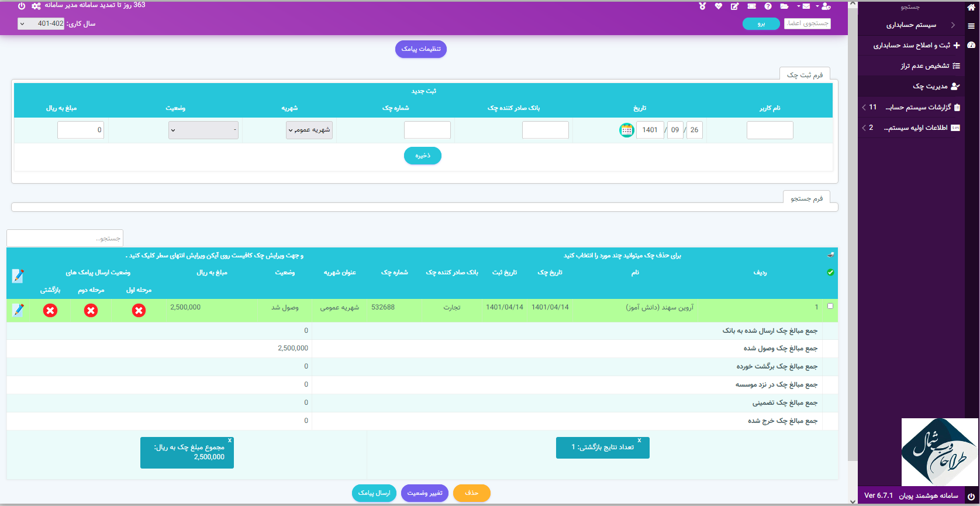
Task: Click the red X under بازگشتی
Action: tap(50, 311)
